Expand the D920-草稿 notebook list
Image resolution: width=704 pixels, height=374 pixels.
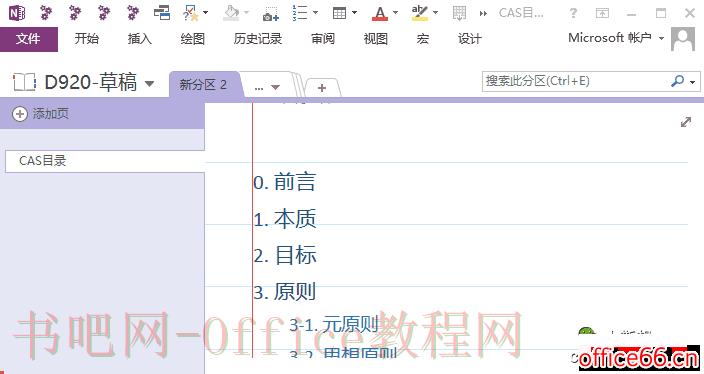click(150, 84)
